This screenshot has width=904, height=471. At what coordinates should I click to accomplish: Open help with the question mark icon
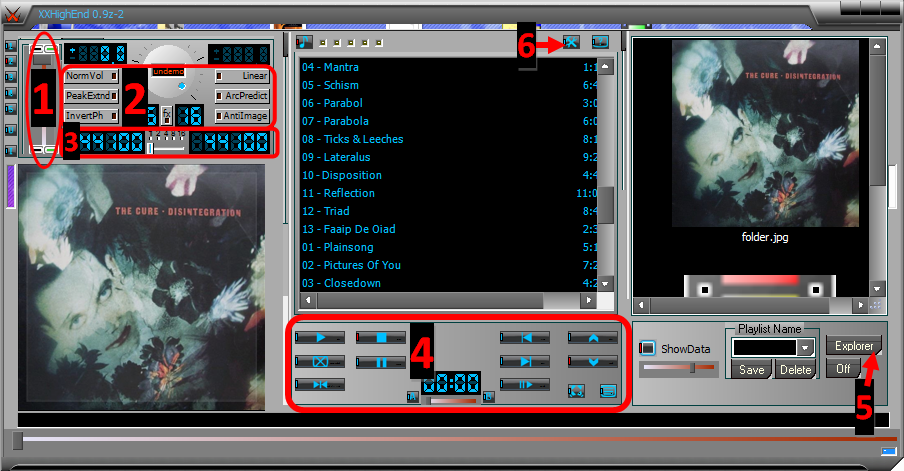[x=600, y=42]
